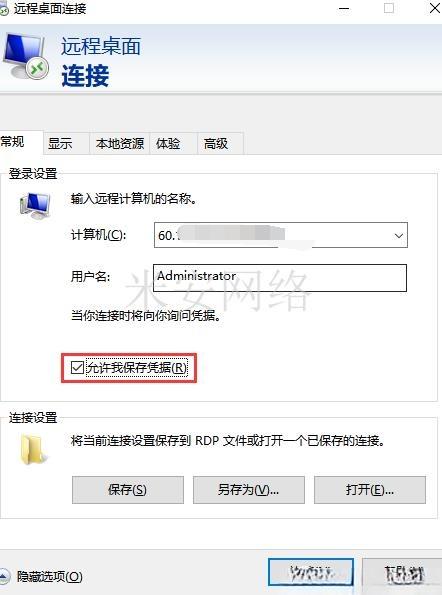Click the 用户名 Administrator text field

pos(280,278)
